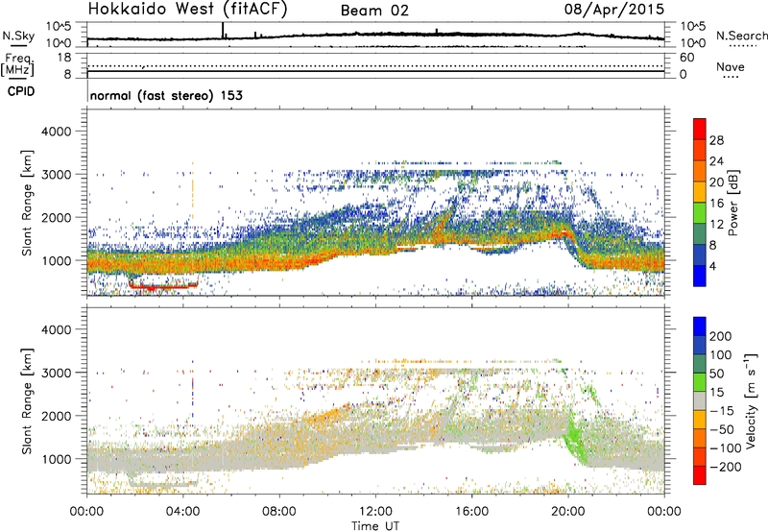Click the blue top of Velocity colorbar
768x532 pixels.
[700, 325]
